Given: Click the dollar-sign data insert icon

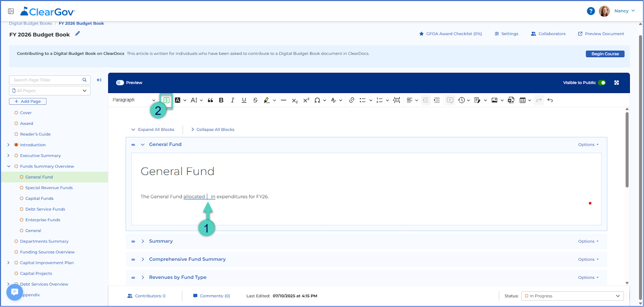Looking at the screenshot, I should [166, 100].
